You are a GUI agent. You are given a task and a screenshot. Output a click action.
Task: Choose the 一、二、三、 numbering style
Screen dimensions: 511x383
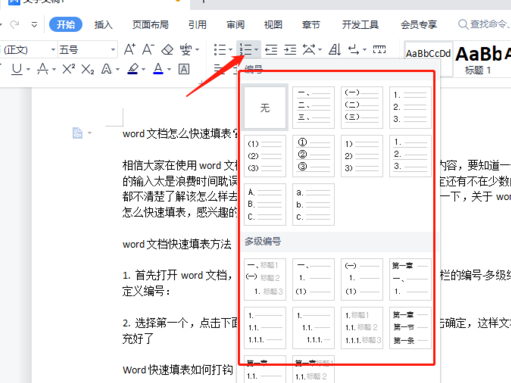click(313, 107)
